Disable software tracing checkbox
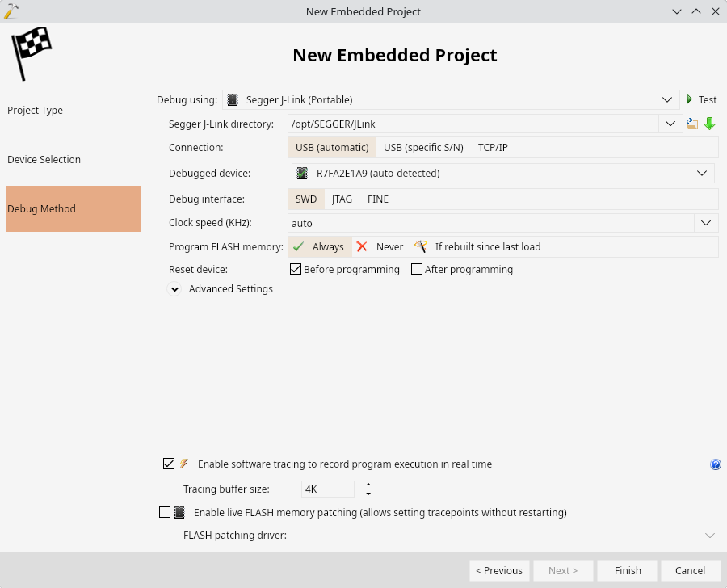 point(169,464)
